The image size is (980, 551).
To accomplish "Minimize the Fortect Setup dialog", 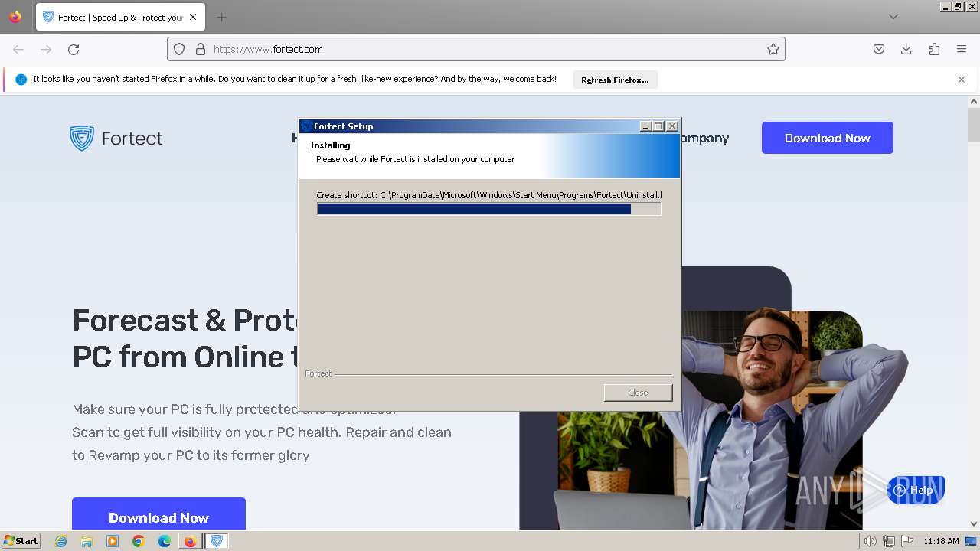I will coord(645,126).
